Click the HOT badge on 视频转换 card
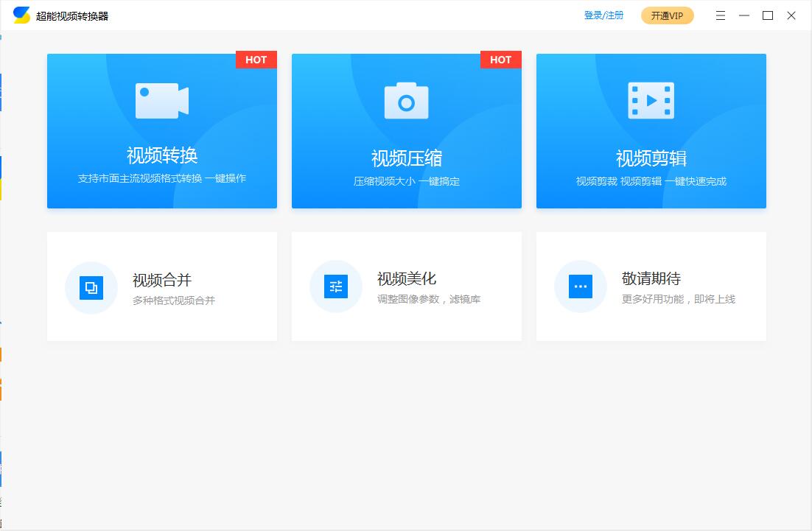Viewport: 812px width, 531px height. (256, 60)
